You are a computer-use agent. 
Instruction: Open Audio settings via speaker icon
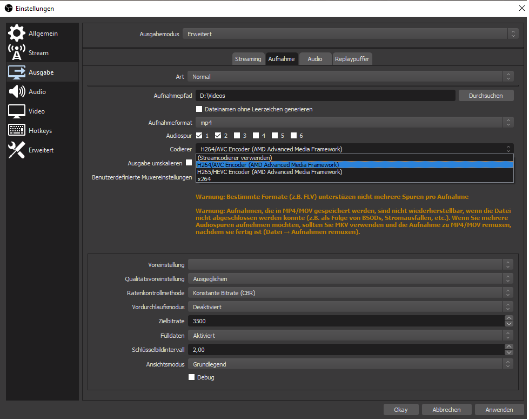pos(17,91)
